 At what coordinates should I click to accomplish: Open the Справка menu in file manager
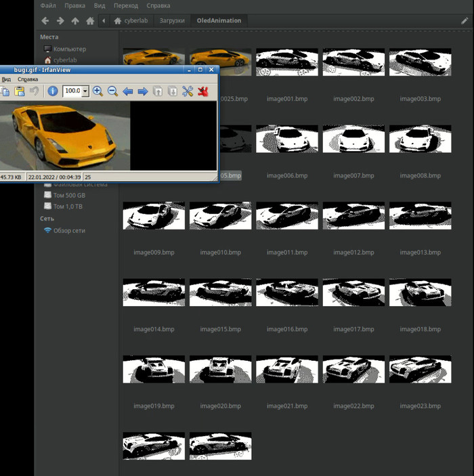pos(158,5)
